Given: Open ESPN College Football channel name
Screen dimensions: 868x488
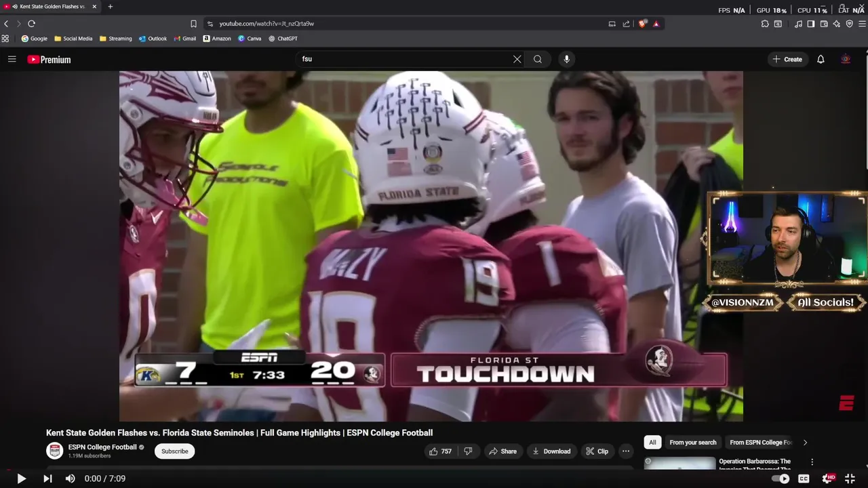Looking at the screenshot, I should point(102,447).
